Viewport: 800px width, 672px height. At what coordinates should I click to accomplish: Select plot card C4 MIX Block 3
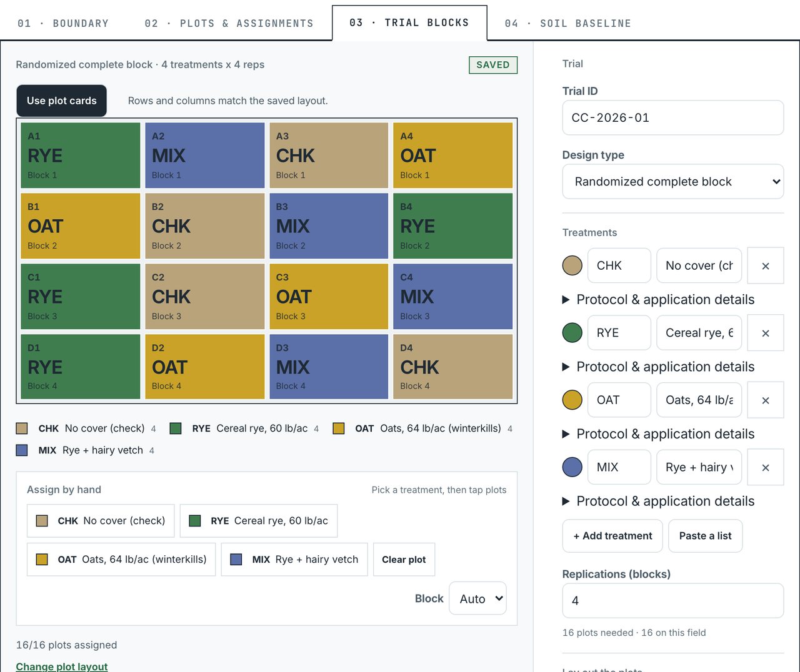pyautogui.click(x=453, y=297)
